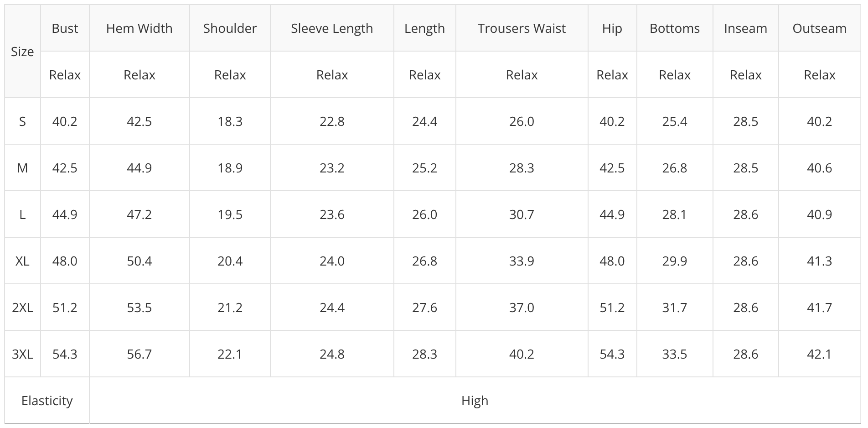The width and height of the screenshot is (868, 428).
Task: Select the Shoulder column header
Action: [230, 28]
